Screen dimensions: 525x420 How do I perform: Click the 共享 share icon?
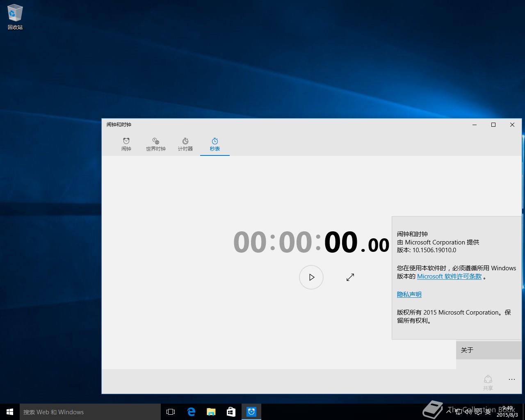point(488,382)
